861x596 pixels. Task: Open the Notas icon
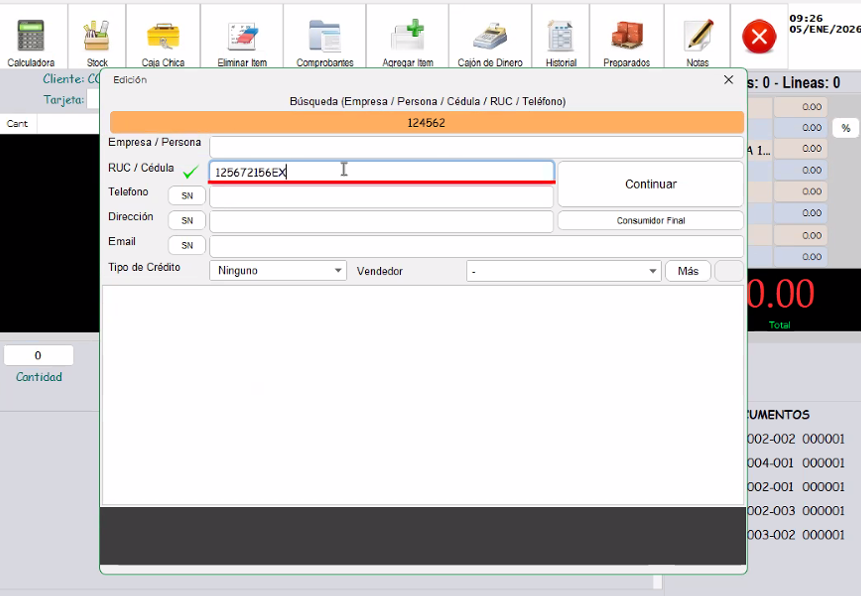click(x=698, y=37)
